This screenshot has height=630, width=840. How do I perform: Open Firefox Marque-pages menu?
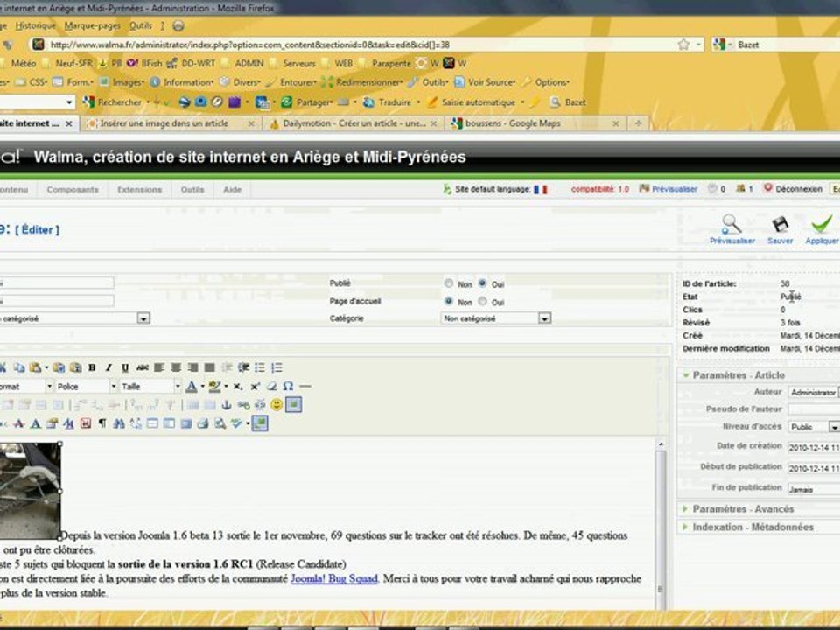pyautogui.click(x=92, y=25)
